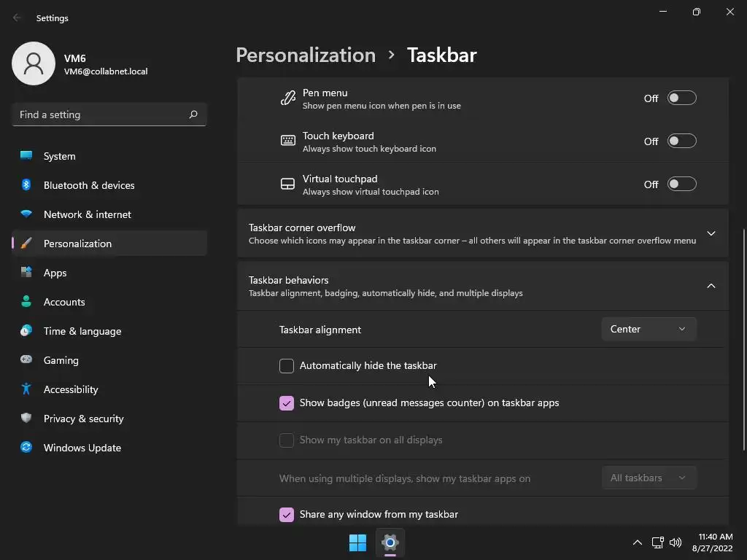Click the Personalization breadcrumb link
The width and height of the screenshot is (747, 560).
306,55
